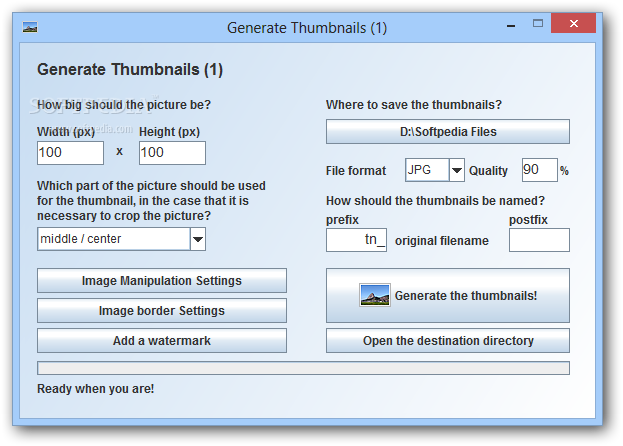Image resolution: width=623 pixels, height=446 pixels.
Task: Expand the File format dropdown arrow
Action: pyautogui.click(x=457, y=170)
